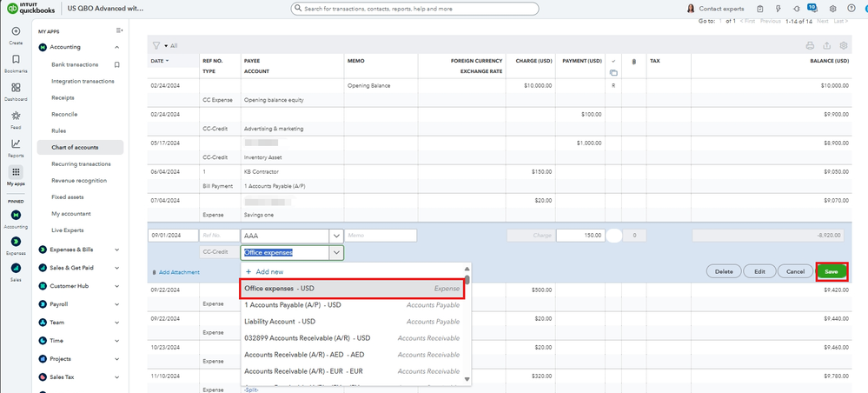Click the filter funnel icon above register
This screenshot has height=393, width=868.
[156, 45]
